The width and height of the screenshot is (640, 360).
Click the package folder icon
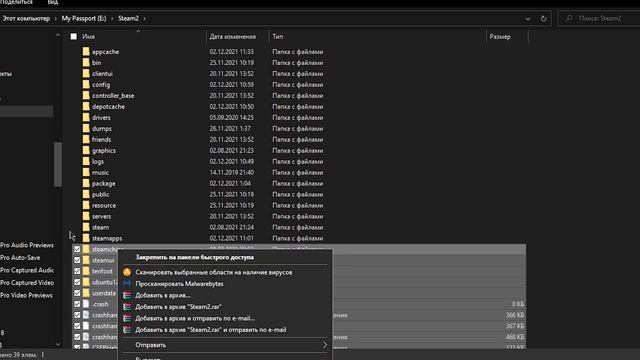click(86, 184)
